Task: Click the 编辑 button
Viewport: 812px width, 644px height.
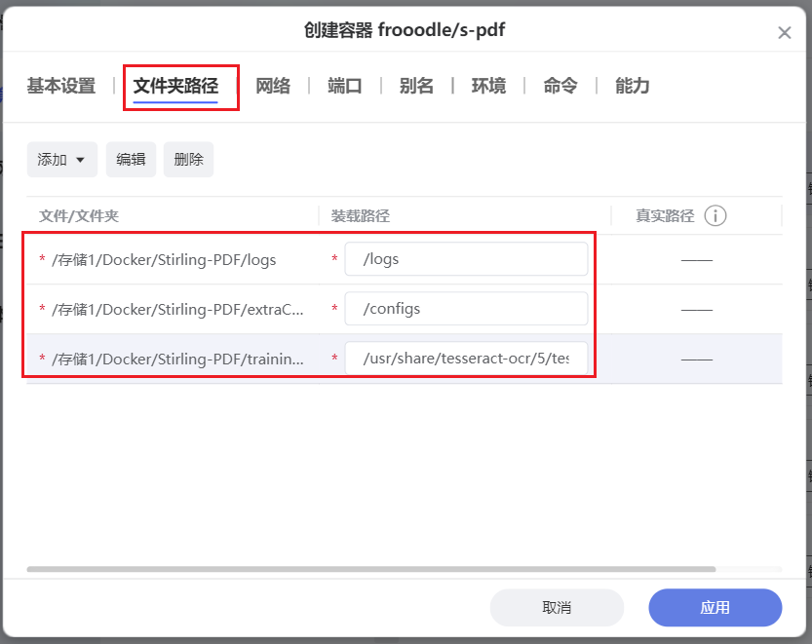Action: tap(131, 160)
